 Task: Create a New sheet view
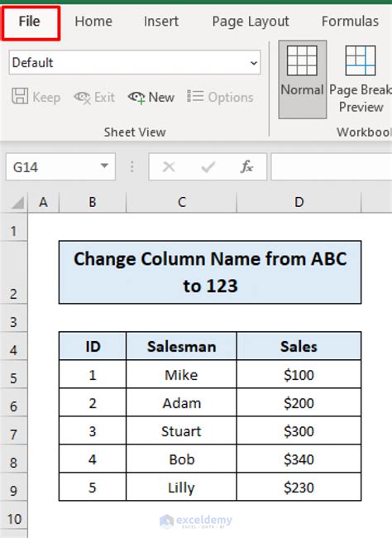pos(151,97)
